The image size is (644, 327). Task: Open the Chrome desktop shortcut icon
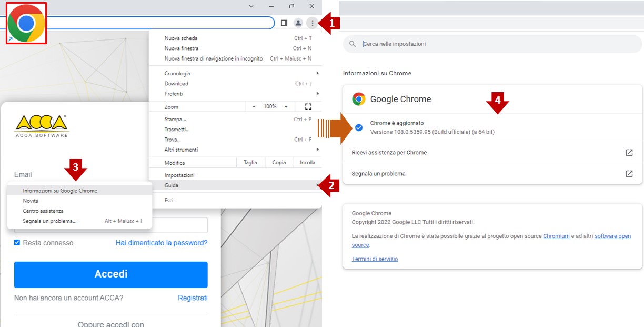click(26, 24)
